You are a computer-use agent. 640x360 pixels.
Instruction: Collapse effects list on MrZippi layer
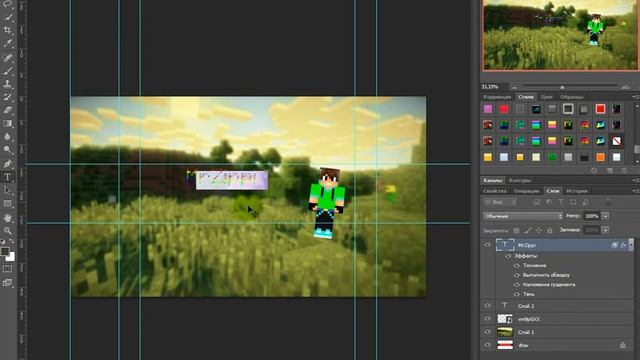point(631,245)
